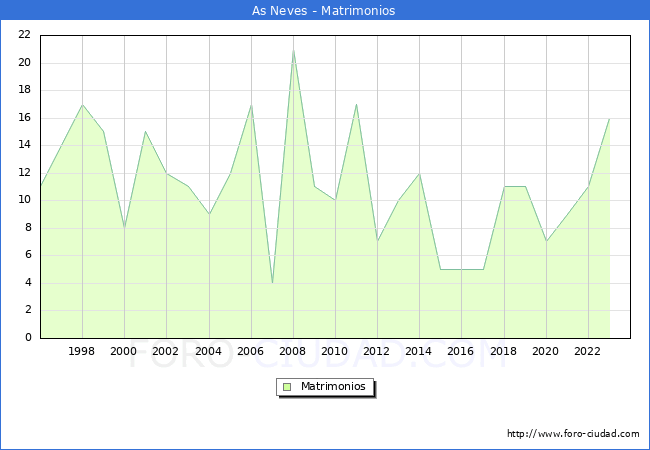Screen dimensions: 650x450
Task: Select the 2023 final data point
Action: click(609, 118)
